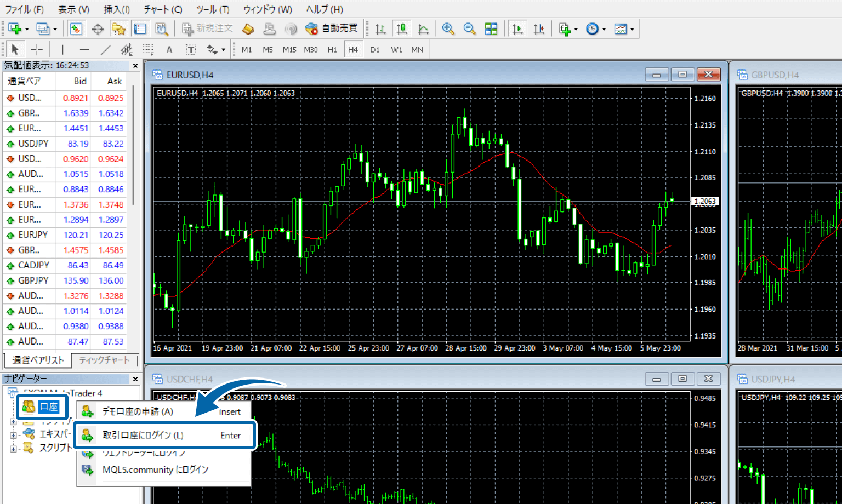This screenshot has width=842, height=504.
Task: Open the ツール (T) menu
Action: [x=213, y=9]
